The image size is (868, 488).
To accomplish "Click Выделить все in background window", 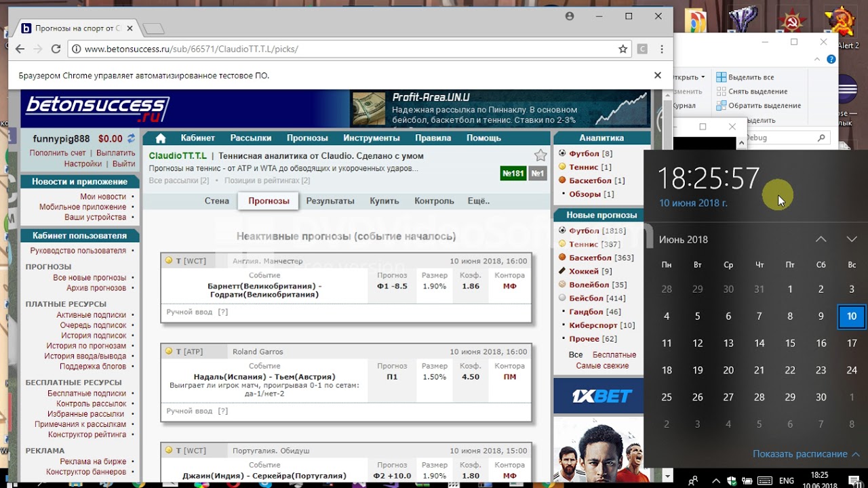I will [745, 77].
